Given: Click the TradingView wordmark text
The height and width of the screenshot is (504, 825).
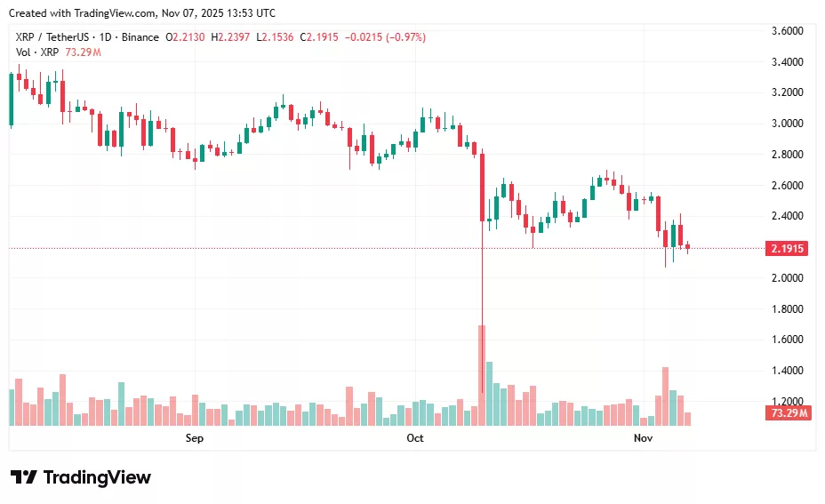Looking at the screenshot, I should point(97,477).
